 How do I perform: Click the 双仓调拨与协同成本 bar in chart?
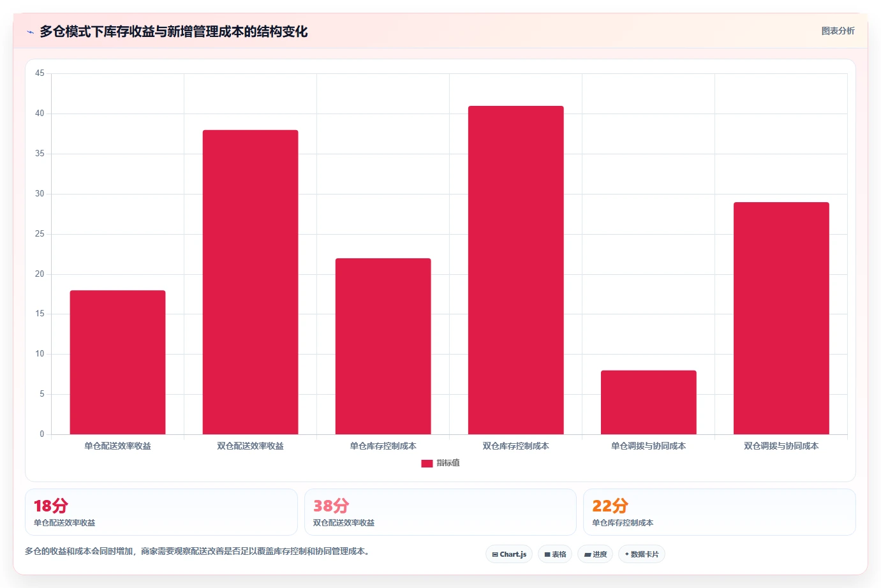tap(781, 318)
